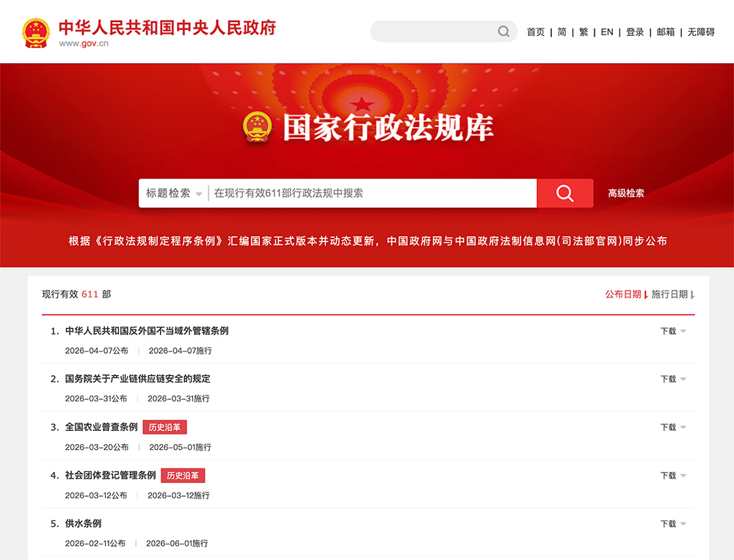
Task: Sort the list by 公布日期
Action: [x=626, y=294]
